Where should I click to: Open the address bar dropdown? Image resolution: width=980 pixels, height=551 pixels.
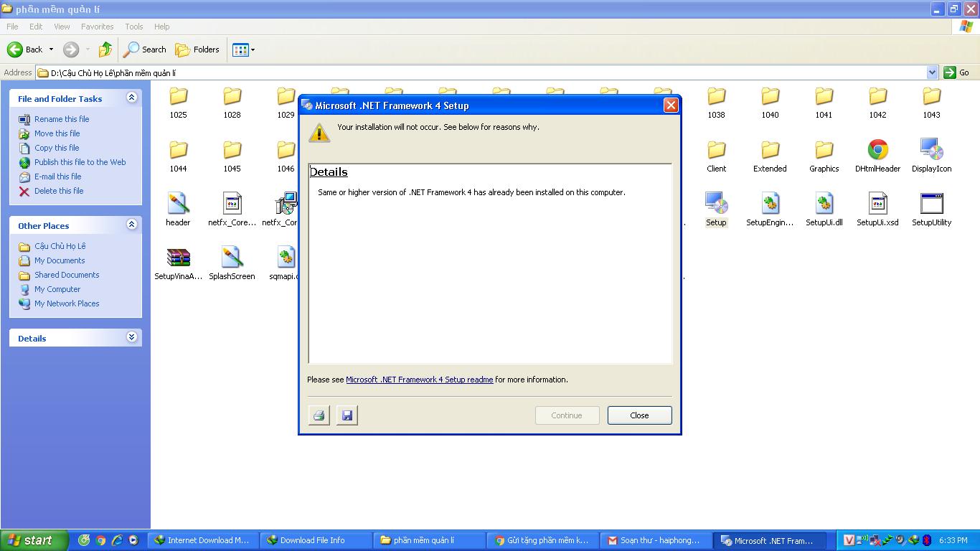(932, 72)
